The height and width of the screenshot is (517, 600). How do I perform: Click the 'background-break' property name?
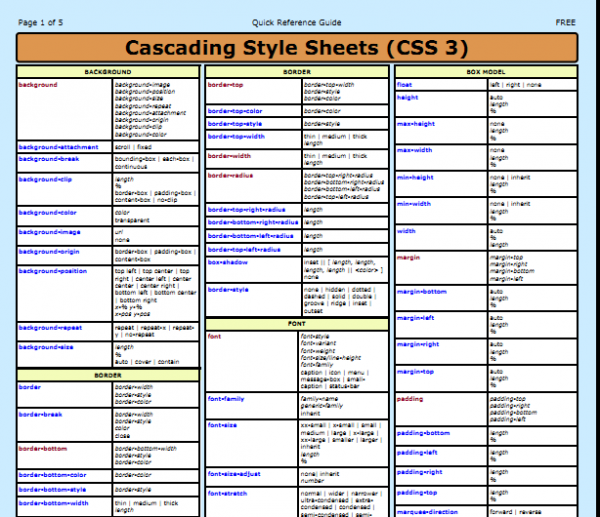[49, 159]
